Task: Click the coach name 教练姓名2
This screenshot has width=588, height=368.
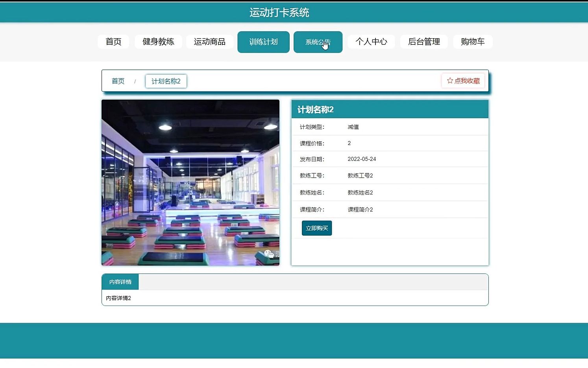Action: coord(360,192)
